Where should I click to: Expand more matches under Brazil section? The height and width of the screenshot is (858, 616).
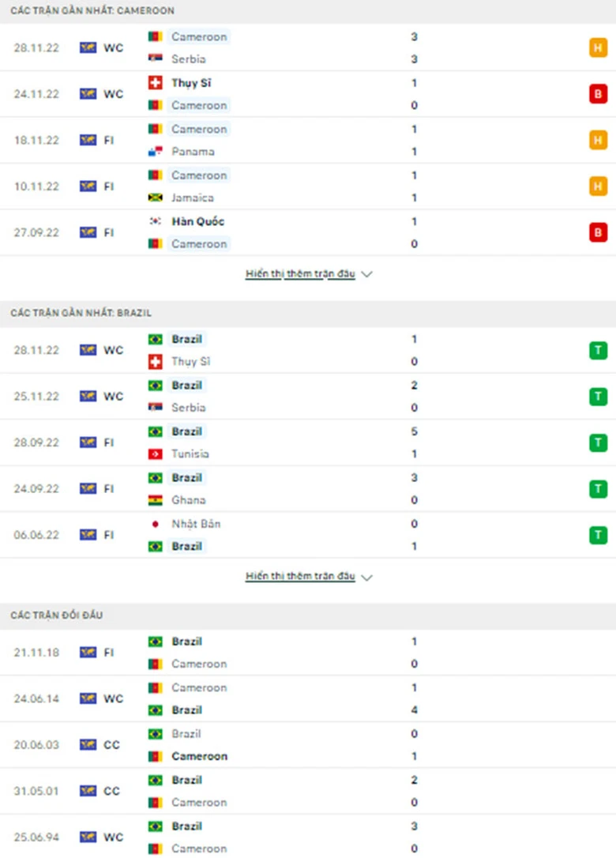pyautogui.click(x=300, y=577)
